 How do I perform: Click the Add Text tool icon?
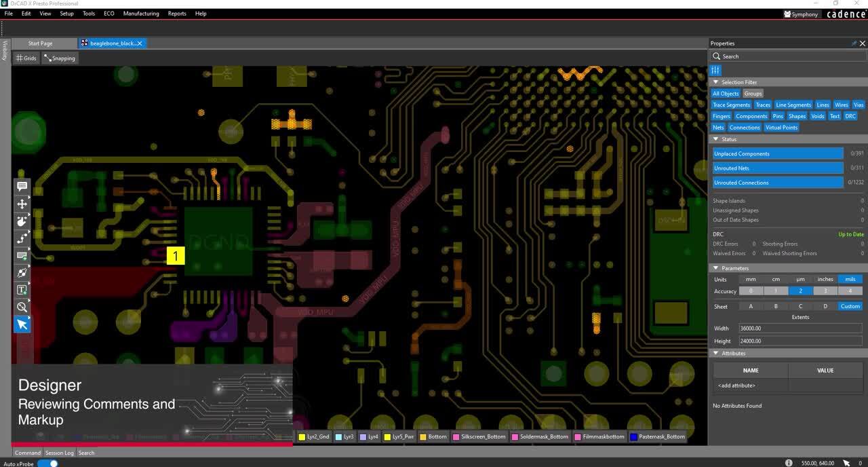point(22,290)
